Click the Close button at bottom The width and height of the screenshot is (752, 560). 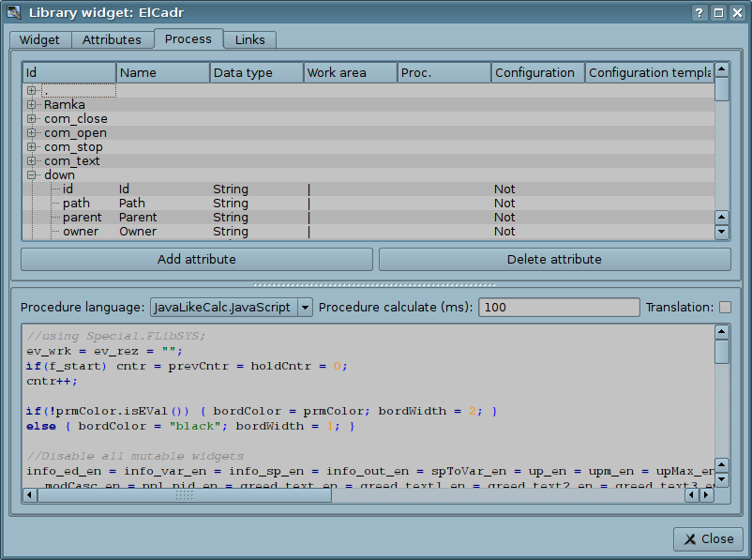pos(708,539)
